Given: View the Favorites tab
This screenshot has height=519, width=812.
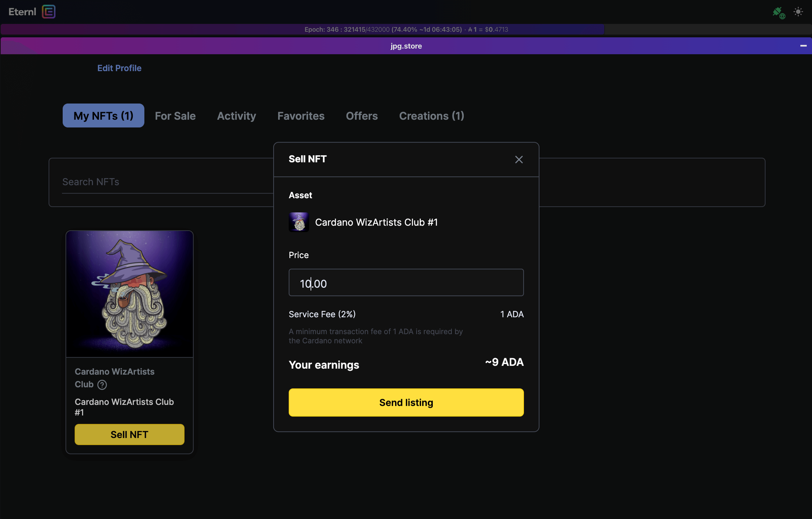Looking at the screenshot, I should [x=301, y=116].
